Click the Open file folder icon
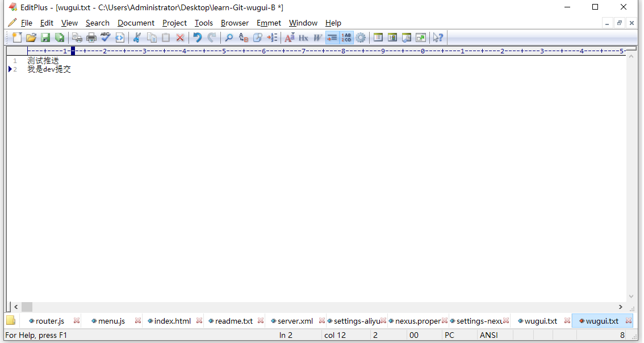The image size is (644, 343). (31, 38)
